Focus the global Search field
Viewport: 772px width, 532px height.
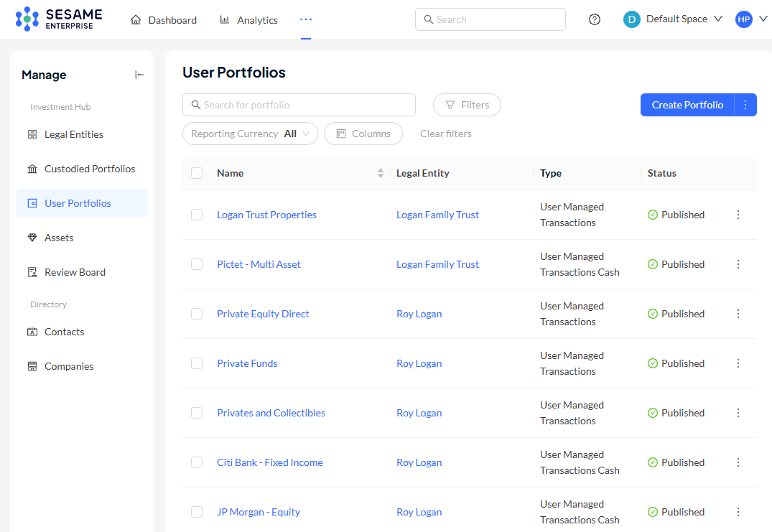(490, 19)
